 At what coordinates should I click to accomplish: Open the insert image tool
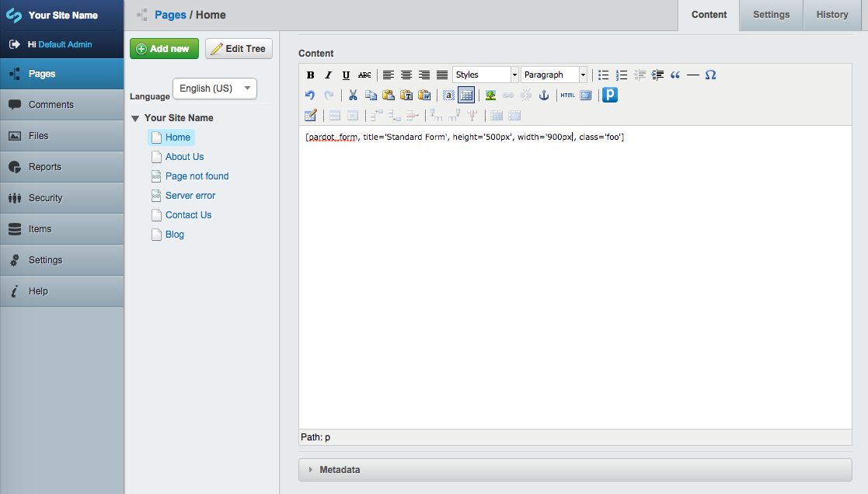pos(490,95)
